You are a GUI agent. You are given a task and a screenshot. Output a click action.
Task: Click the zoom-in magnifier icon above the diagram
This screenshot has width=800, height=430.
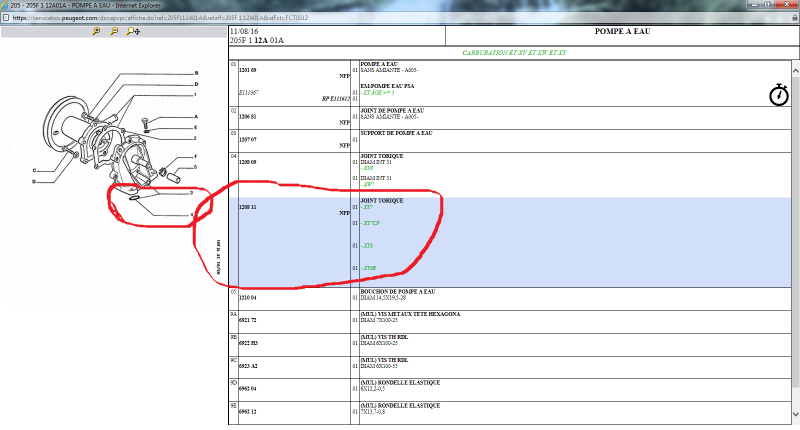[x=96, y=31]
